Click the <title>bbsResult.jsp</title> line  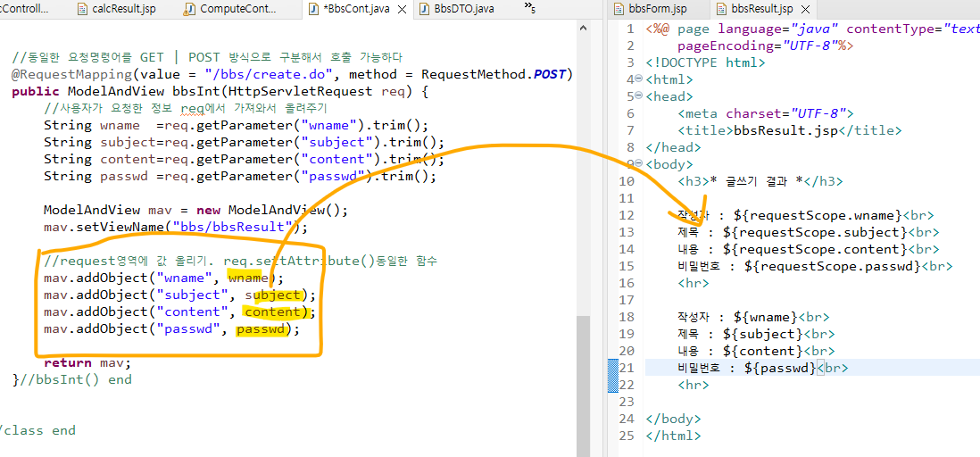click(789, 130)
